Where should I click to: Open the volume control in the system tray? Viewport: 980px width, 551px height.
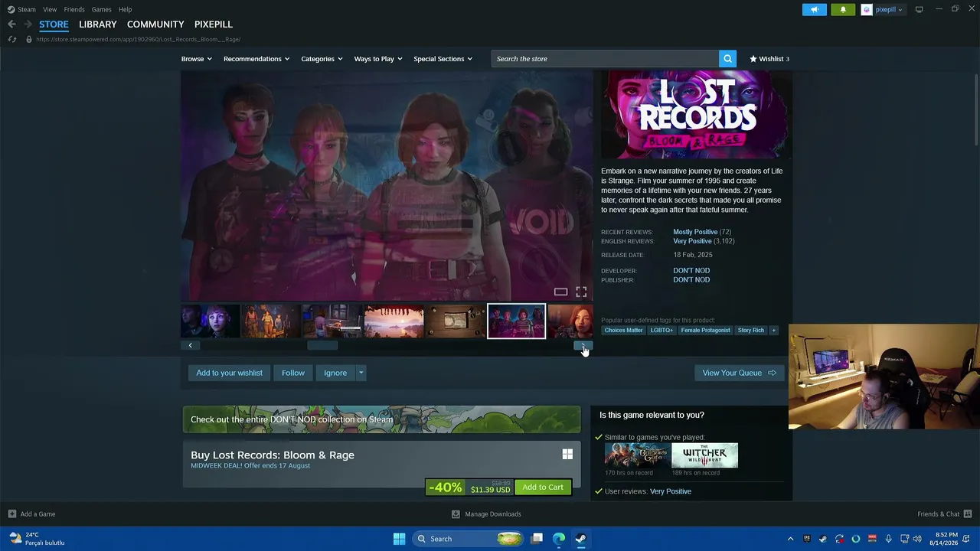coord(917,539)
